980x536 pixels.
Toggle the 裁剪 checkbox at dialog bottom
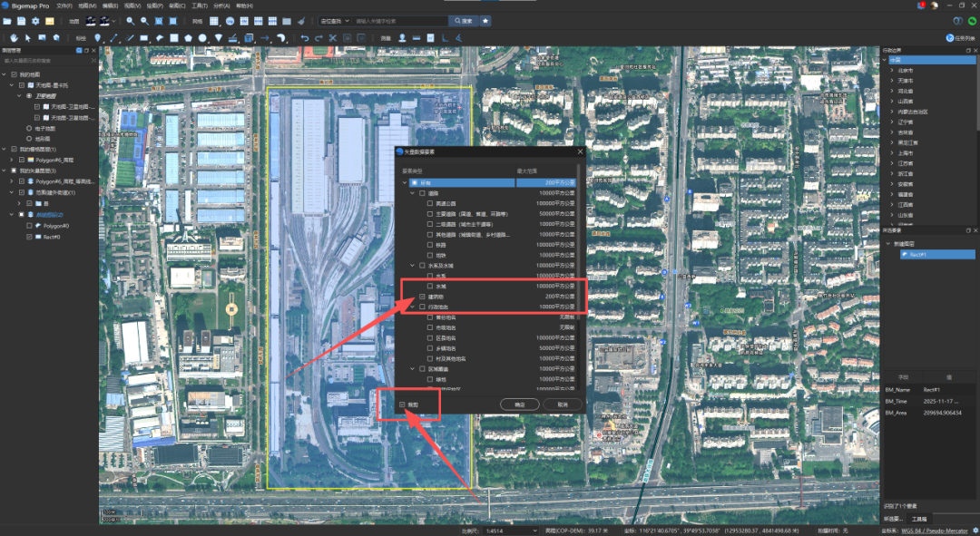pos(402,404)
